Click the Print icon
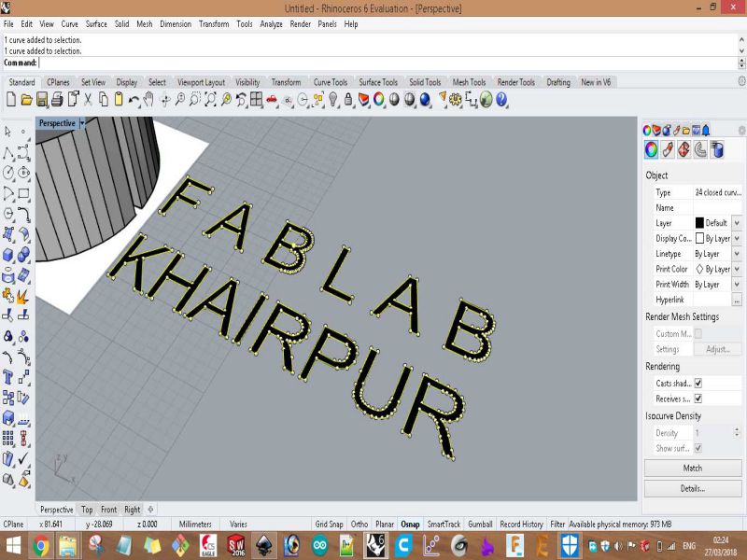 tap(57, 100)
